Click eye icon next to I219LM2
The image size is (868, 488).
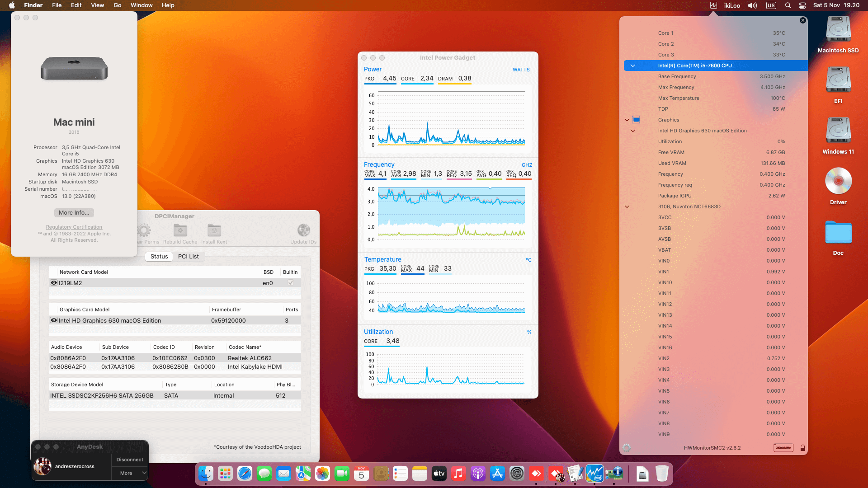click(x=54, y=283)
